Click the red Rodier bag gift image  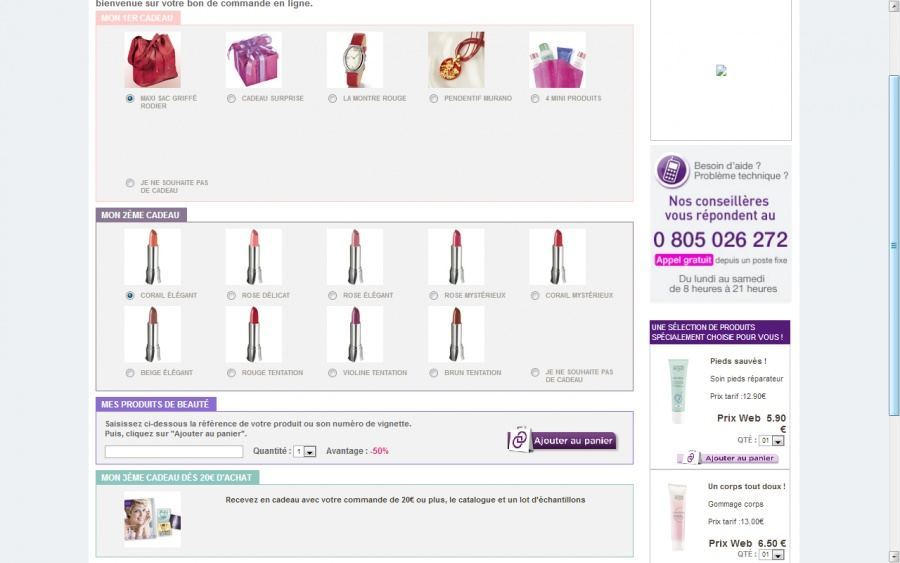pos(153,60)
